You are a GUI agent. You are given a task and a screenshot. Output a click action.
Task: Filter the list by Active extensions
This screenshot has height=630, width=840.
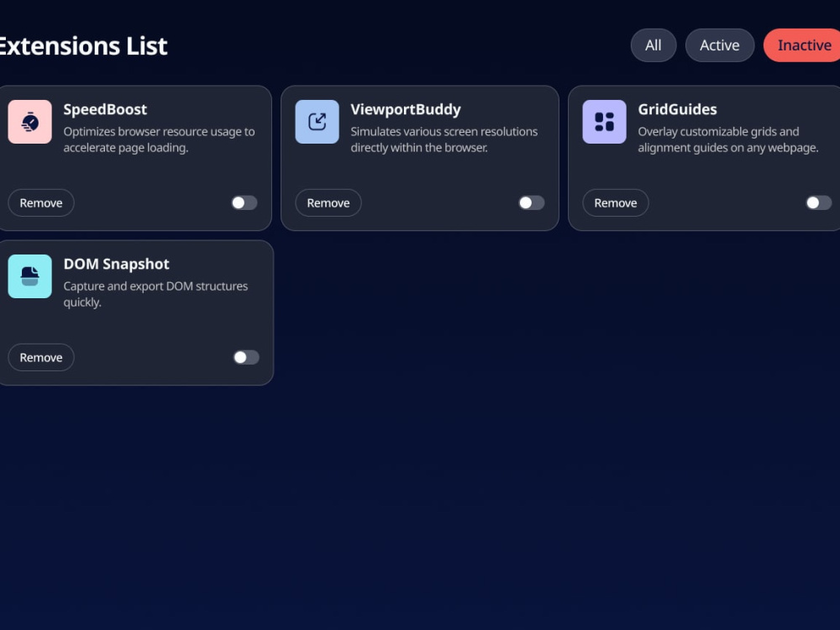(720, 45)
